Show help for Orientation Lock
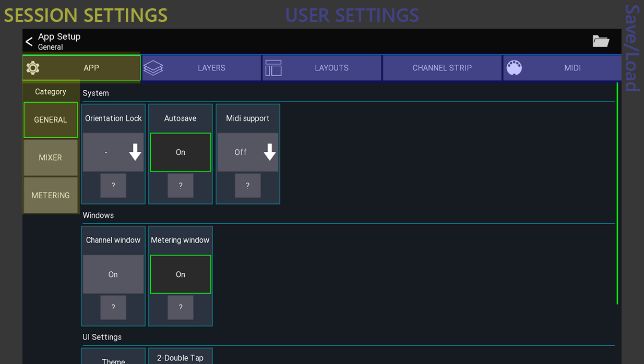The width and height of the screenshot is (644, 364). point(113,186)
